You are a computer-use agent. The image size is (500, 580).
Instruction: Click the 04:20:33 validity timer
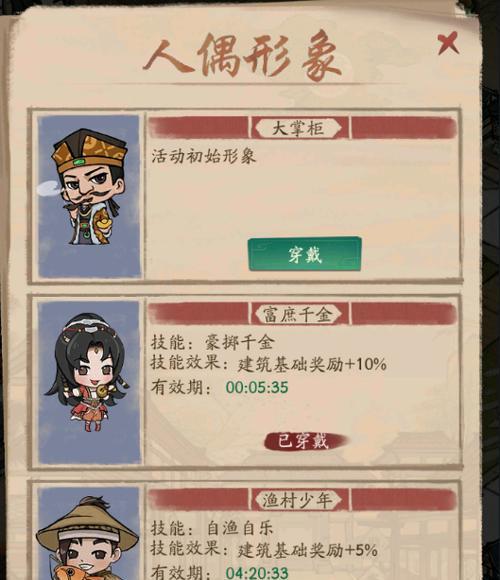[257, 573]
